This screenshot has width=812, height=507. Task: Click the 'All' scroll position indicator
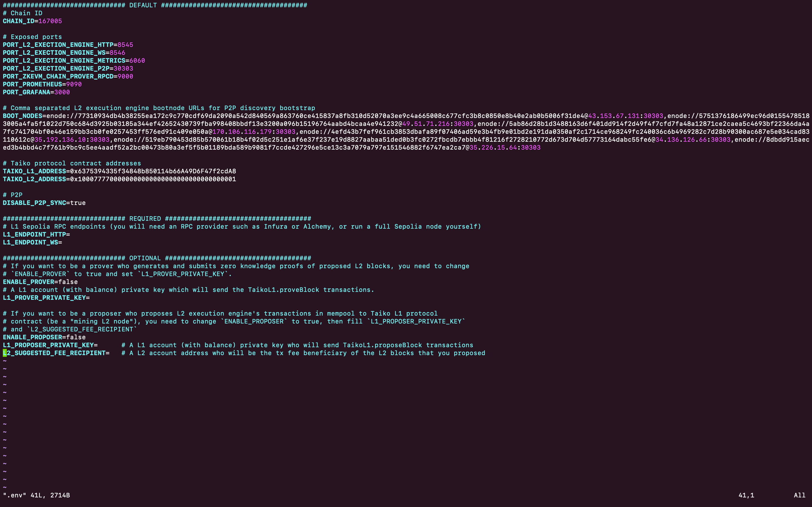click(800, 495)
